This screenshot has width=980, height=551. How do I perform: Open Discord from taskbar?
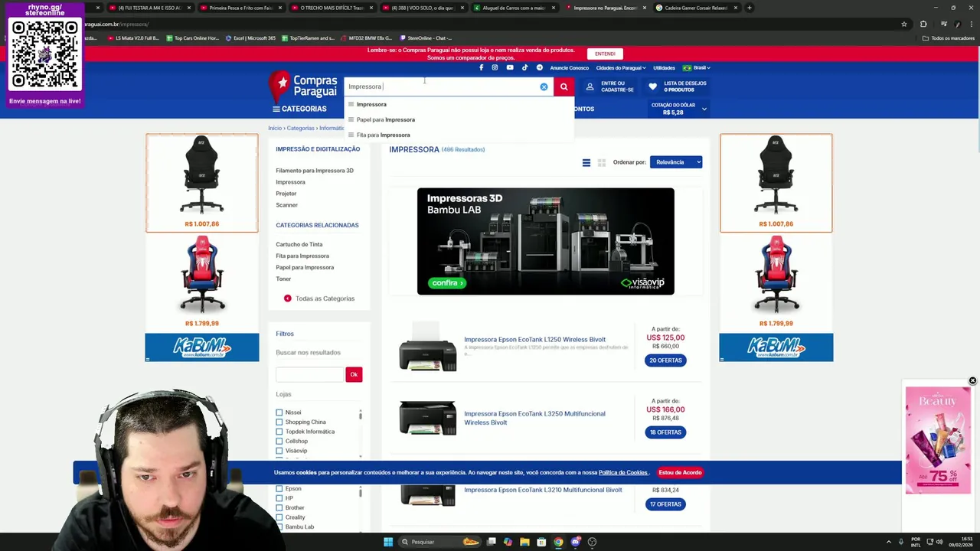(575, 542)
